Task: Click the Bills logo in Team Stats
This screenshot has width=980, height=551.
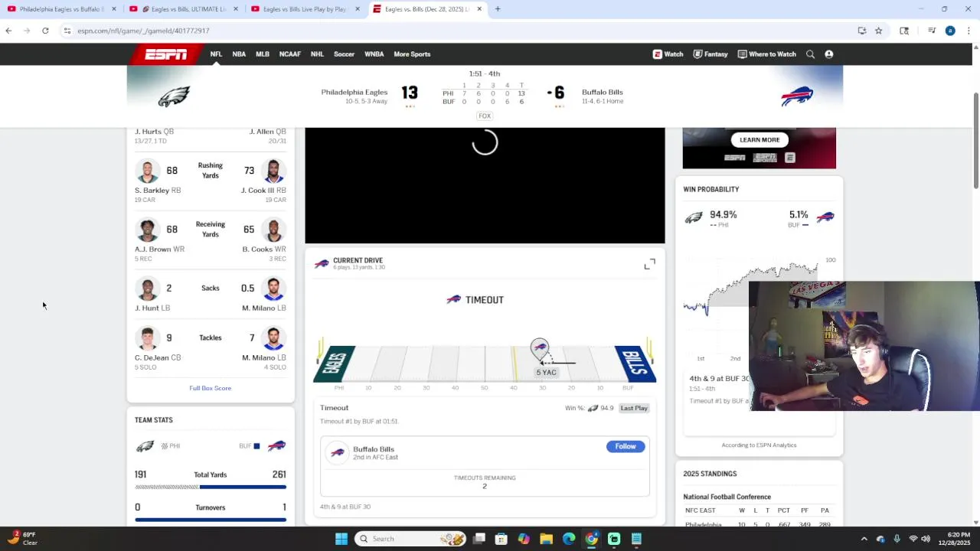Action: [x=276, y=445]
